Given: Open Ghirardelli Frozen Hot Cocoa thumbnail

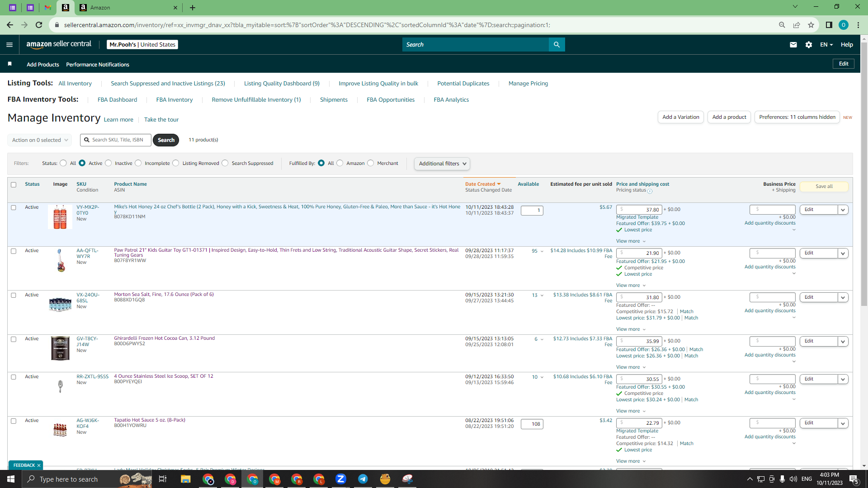Looking at the screenshot, I should click(60, 348).
